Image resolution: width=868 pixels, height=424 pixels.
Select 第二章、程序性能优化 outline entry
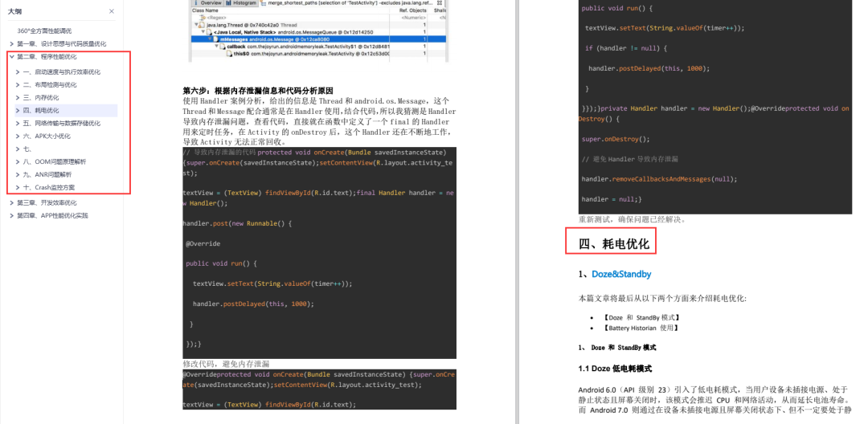click(47, 56)
